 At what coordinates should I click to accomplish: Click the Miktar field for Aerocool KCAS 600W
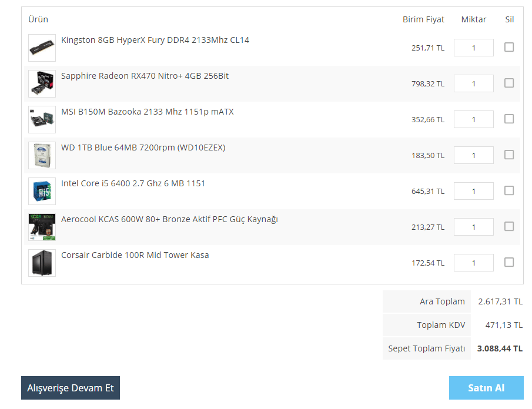point(474,227)
